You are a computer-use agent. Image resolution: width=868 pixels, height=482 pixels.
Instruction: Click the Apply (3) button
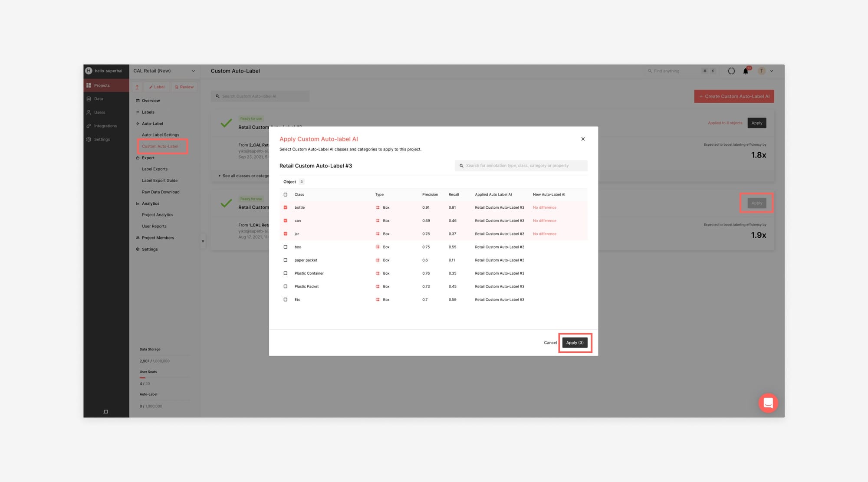(x=575, y=343)
